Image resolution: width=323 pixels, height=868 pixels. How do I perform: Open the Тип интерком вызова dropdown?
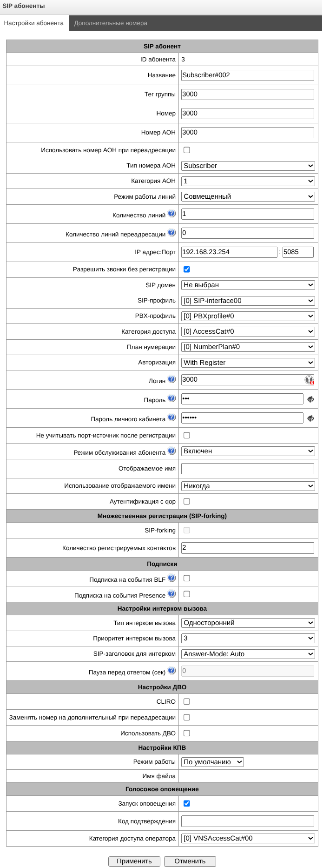[x=248, y=623]
